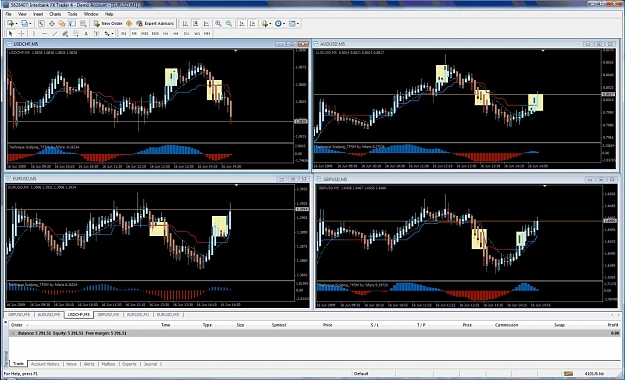This screenshot has width=625, height=380.
Task: Show the Navigator panel
Action: [62, 24]
